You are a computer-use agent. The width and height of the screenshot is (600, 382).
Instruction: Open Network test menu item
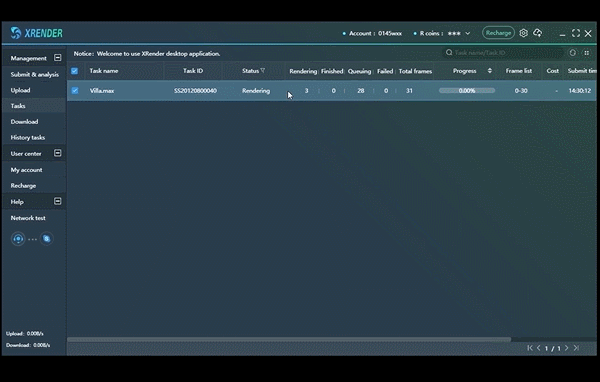click(x=28, y=218)
